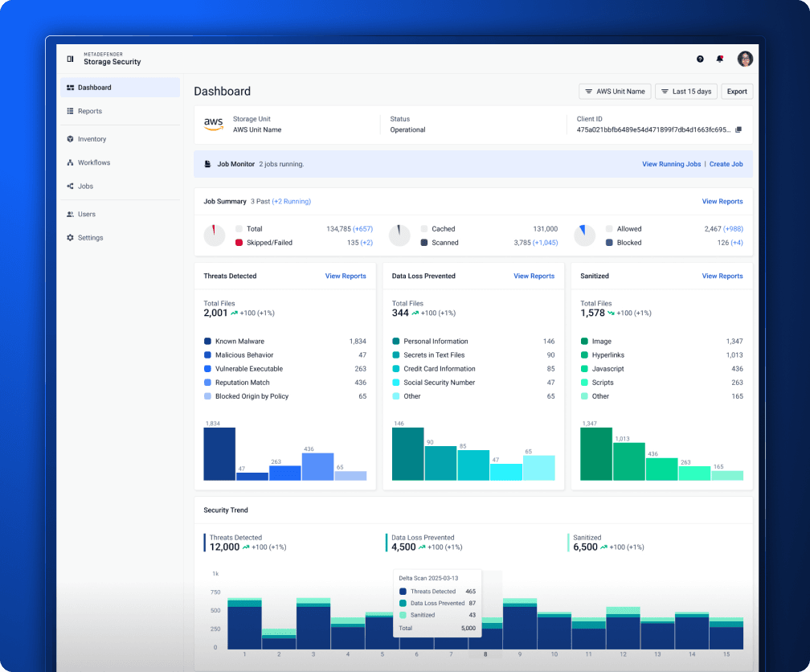The height and width of the screenshot is (672, 810).
Task: Click the Reputation Match legend swatch
Action: click(x=207, y=383)
